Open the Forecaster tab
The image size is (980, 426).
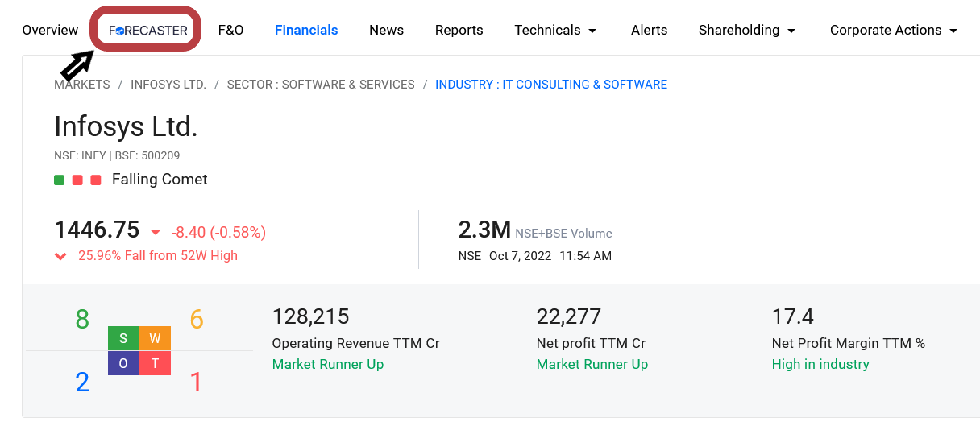tap(148, 30)
